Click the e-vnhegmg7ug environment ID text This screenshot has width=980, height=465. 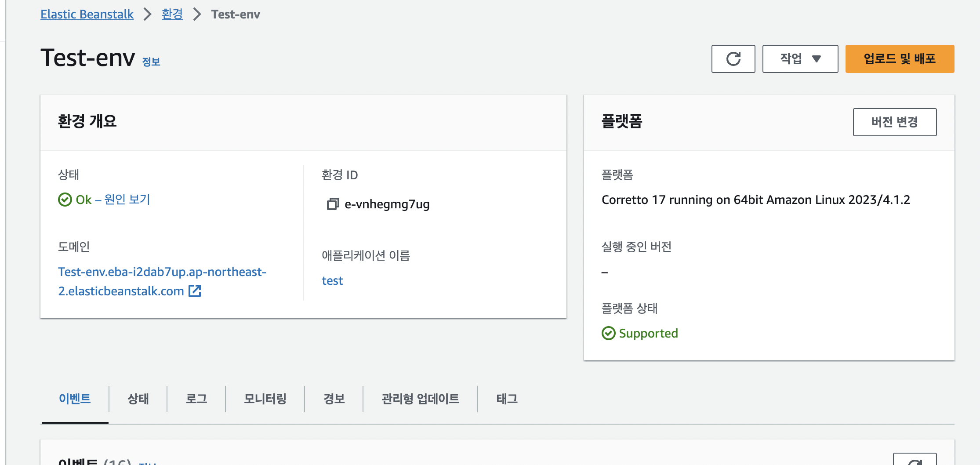tap(387, 204)
